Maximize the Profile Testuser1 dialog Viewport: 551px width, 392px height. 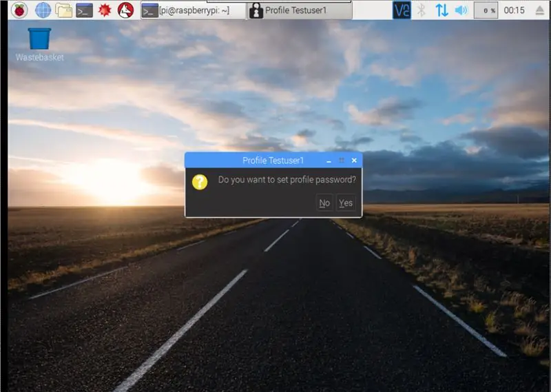[341, 161]
